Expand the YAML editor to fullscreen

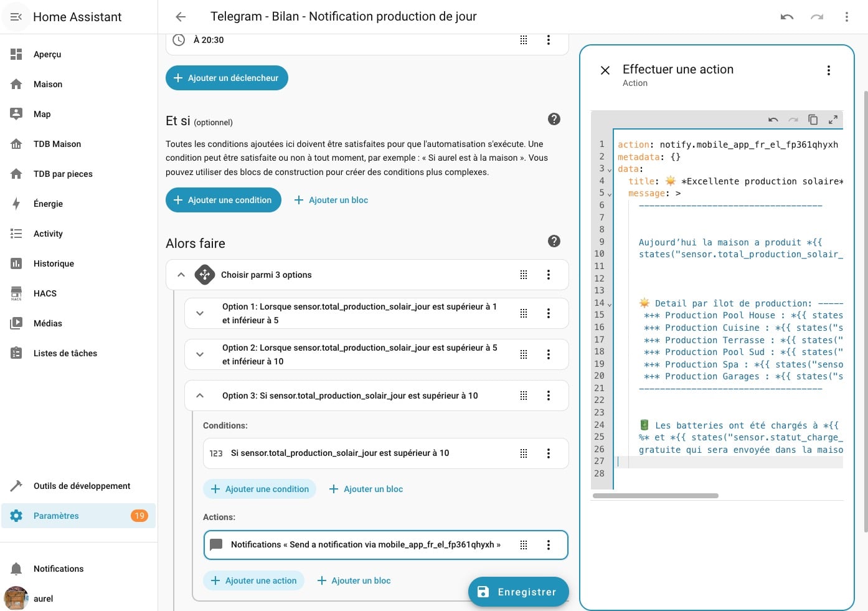click(x=833, y=120)
